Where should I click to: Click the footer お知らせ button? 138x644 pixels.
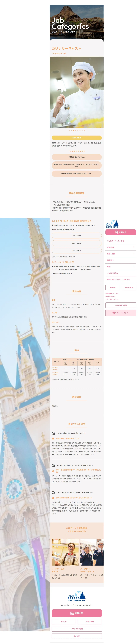coord(64,622)
